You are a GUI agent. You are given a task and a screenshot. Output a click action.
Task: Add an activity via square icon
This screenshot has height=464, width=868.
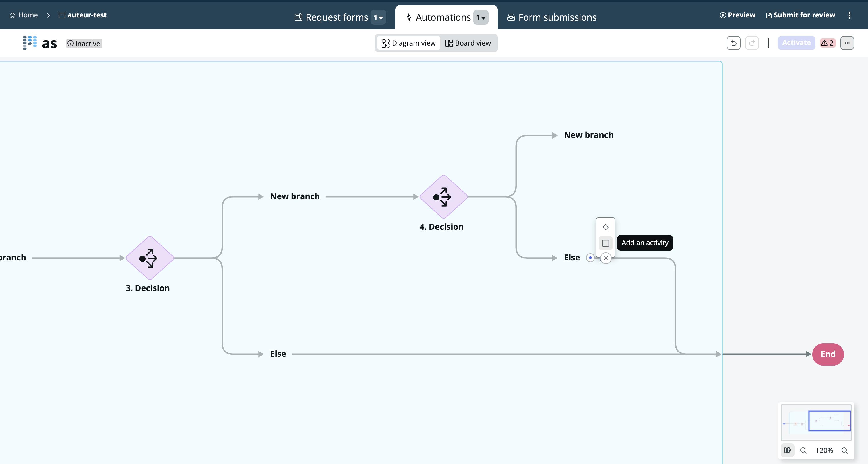point(605,243)
